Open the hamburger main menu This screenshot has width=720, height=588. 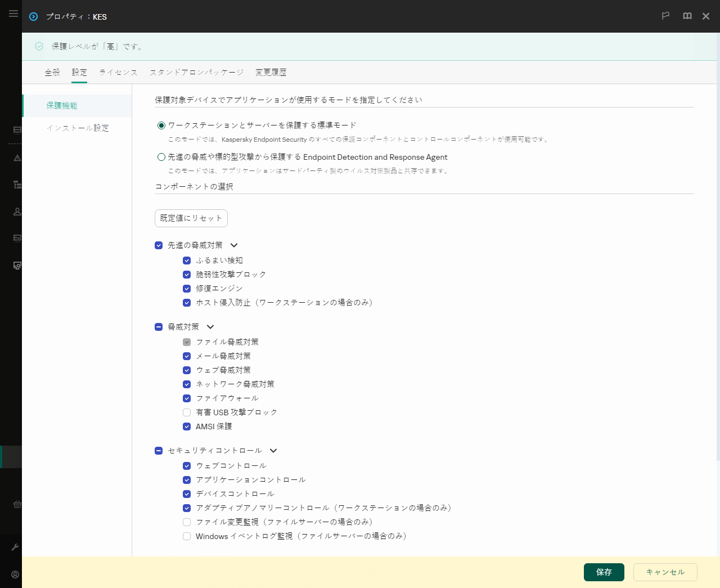tap(13, 14)
